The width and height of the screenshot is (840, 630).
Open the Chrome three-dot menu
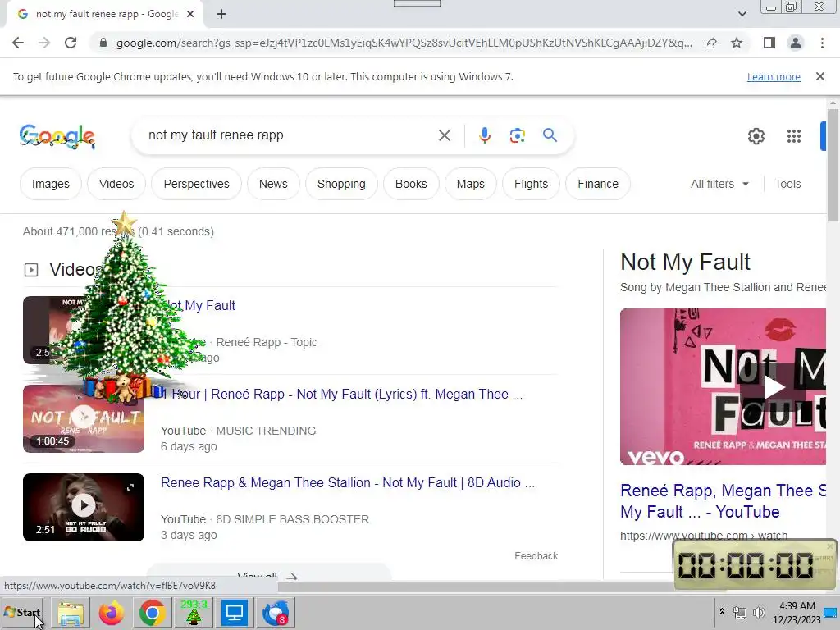point(822,43)
